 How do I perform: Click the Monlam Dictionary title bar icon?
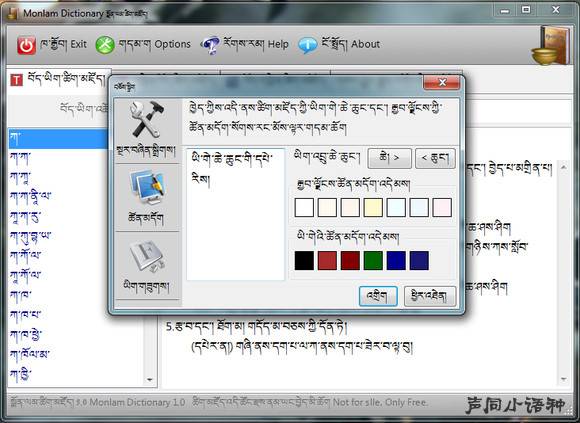13,13
